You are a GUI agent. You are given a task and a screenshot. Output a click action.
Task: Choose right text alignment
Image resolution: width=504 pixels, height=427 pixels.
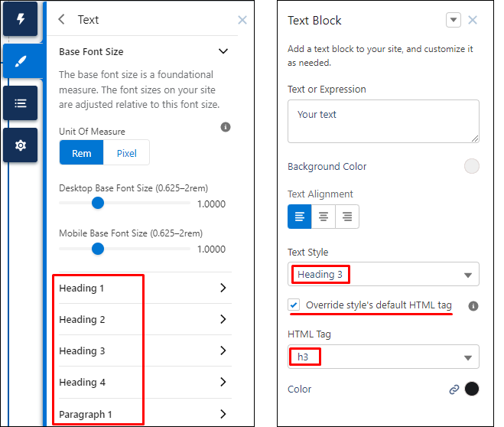(x=347, y=217)
